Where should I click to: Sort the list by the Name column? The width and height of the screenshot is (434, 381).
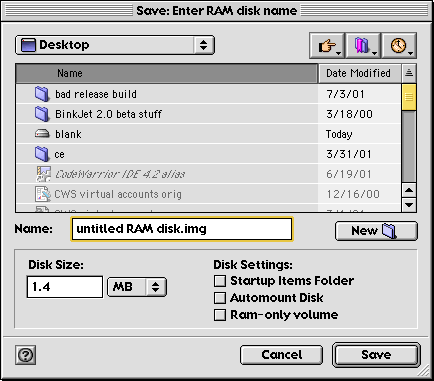coord(167,73)
